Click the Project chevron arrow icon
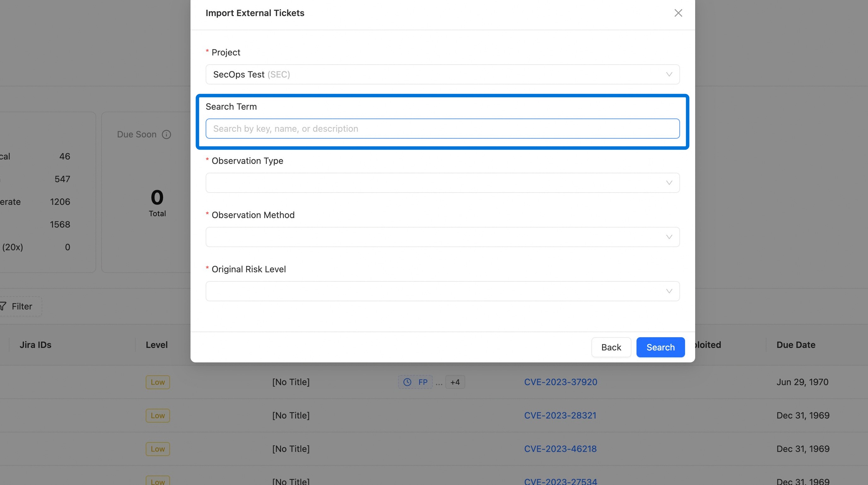Image resolution: width=868 pixels, height=485 pixels. [x=669, y=74]
